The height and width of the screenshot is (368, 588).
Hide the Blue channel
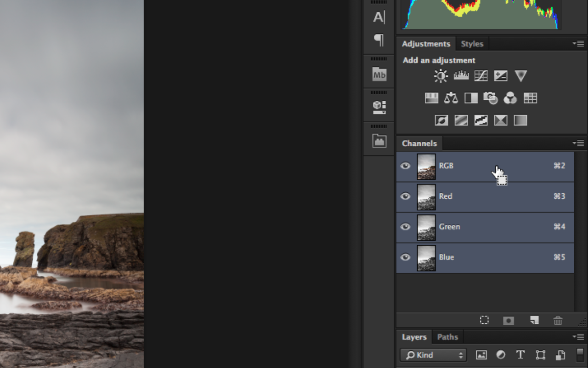[x=405, y=257]
